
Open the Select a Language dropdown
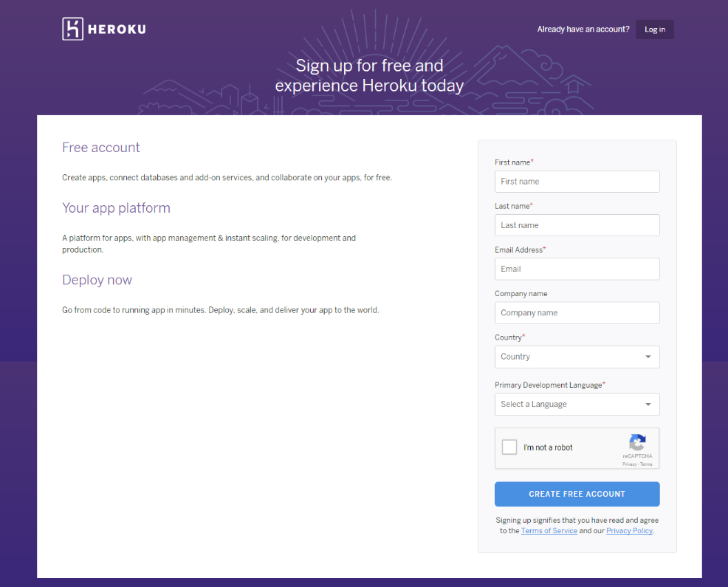click(577, 404)
